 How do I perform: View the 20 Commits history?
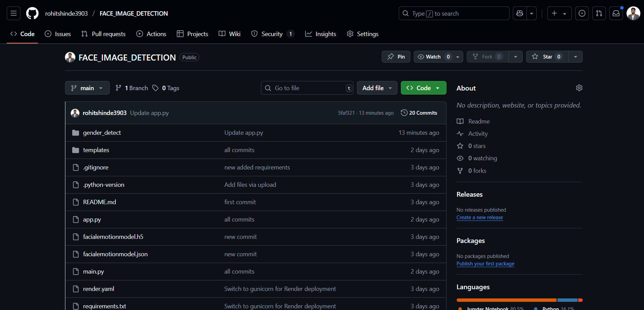419,113
